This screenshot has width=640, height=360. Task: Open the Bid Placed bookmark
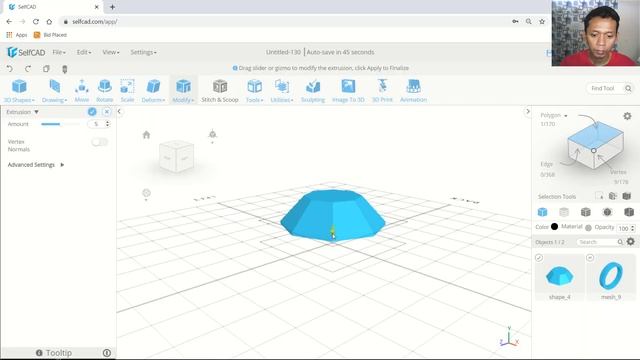pyautogui.click(x=50, y=35)
